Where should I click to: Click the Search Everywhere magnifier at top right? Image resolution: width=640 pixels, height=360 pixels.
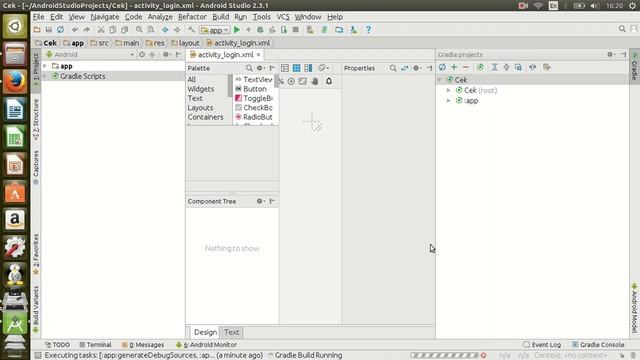point(622,29)
